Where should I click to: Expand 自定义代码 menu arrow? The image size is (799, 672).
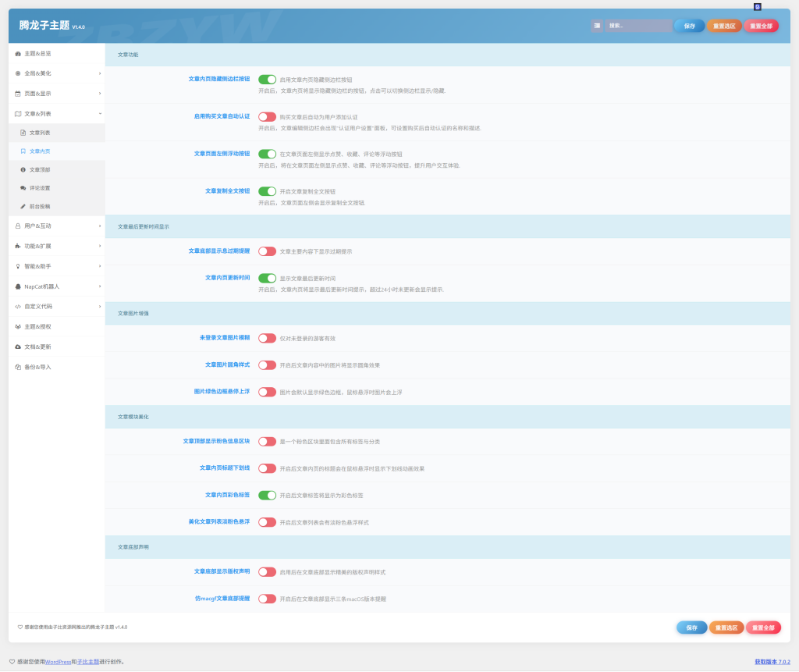pyautogui.click(x=100, y=307)
